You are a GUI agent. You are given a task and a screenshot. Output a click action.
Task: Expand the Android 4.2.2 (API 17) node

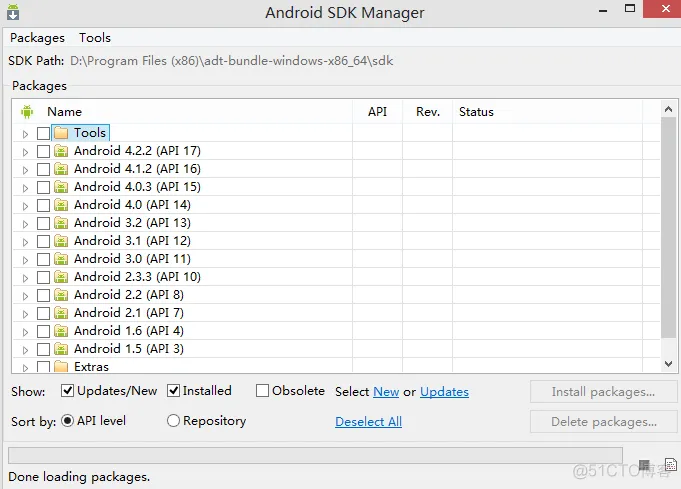coord(25,152)
